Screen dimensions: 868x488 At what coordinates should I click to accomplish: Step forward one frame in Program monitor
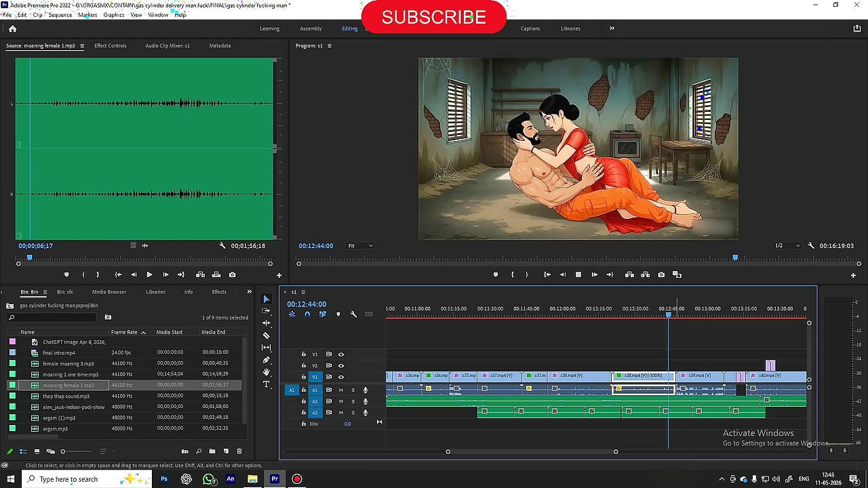click(594, 274)
